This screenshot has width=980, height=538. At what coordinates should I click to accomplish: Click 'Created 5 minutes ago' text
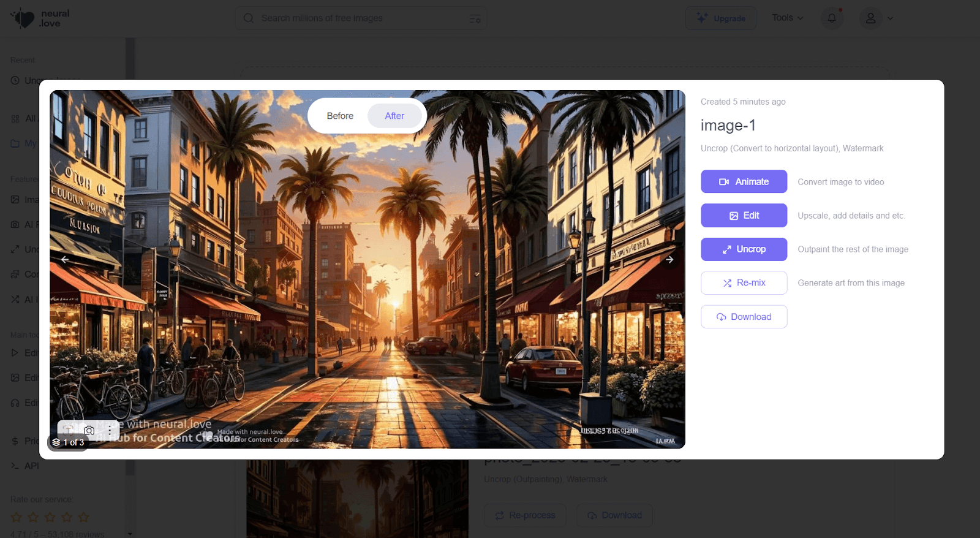pos(743,102)
